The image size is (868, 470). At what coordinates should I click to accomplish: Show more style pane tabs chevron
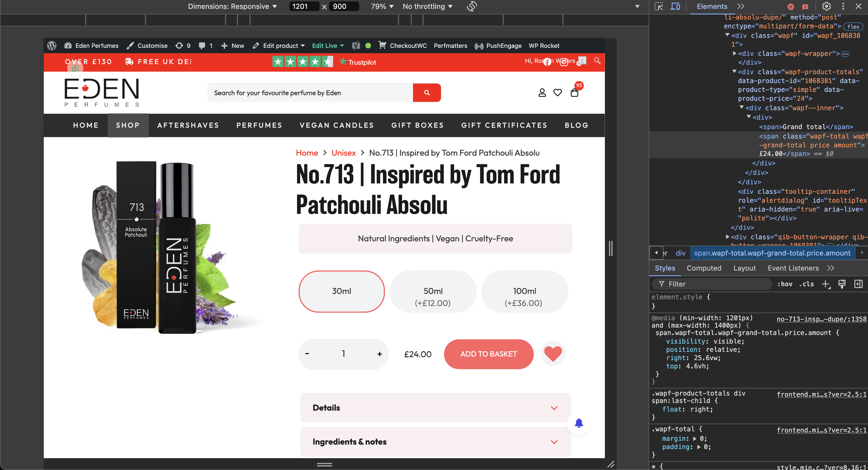[x=830, y=268]
